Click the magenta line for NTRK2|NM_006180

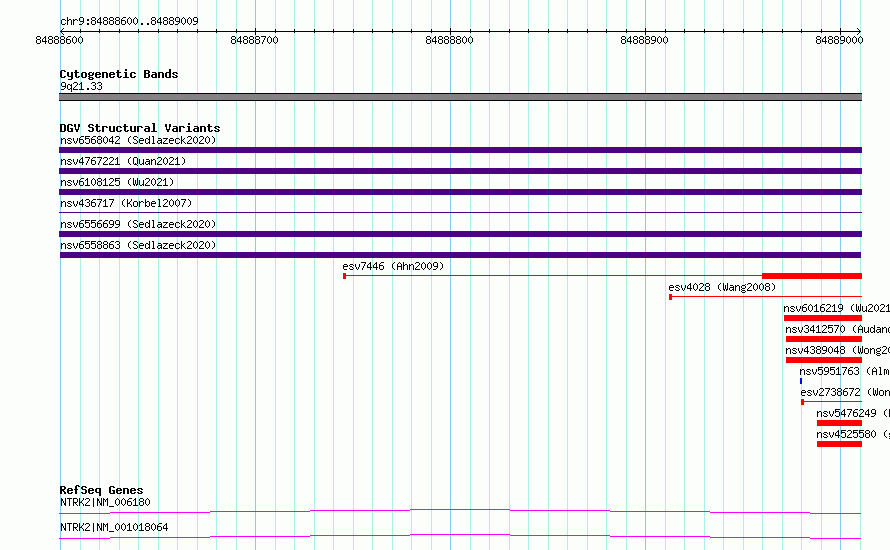(460, 511)
